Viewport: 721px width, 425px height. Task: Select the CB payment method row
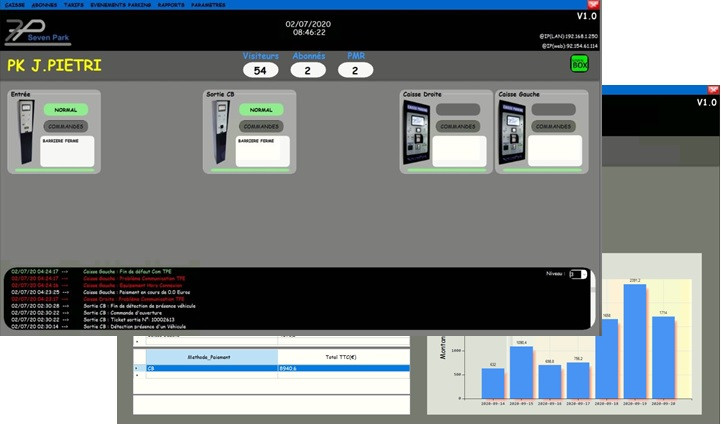270,369
